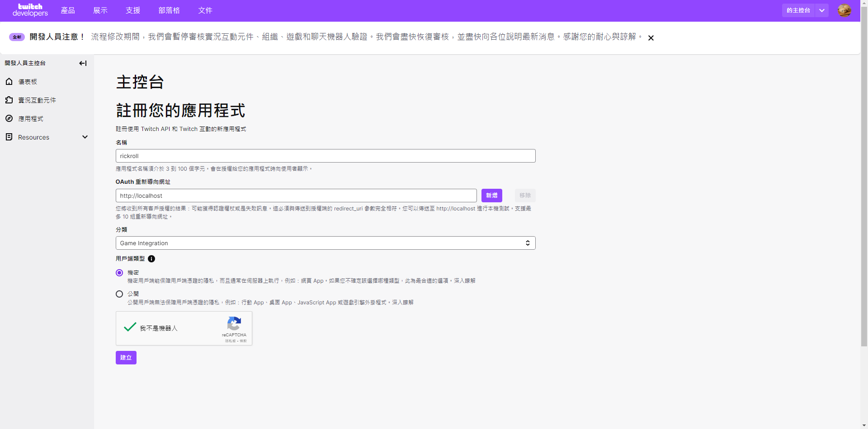Click the 儀表板 home icon
Viewport: 868px width, 429px height.
click(x=9, y=82)
